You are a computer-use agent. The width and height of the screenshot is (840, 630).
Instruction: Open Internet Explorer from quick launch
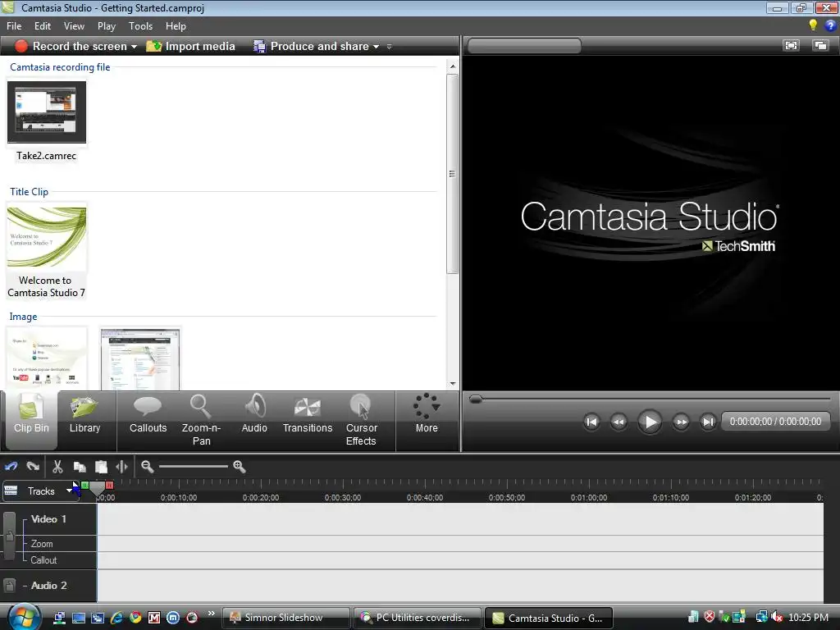[x=116, y=618]
